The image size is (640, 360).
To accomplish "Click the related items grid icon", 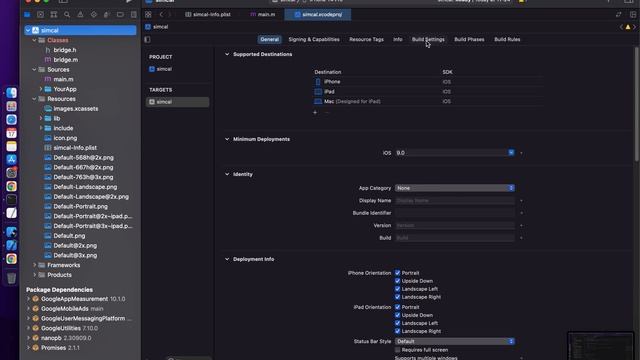I will 148,14.
